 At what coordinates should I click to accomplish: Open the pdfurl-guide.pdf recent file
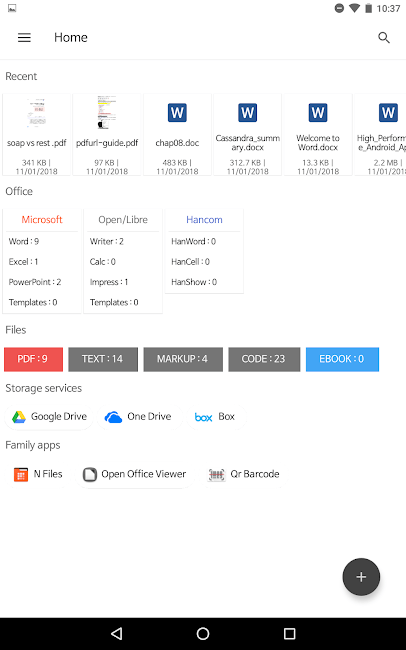107,135
